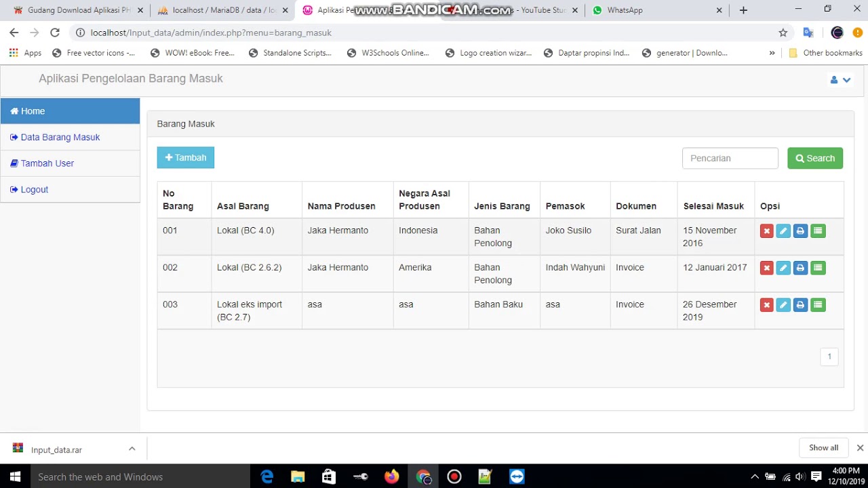Open detail list icon for row 003
This screenshot has width=868, height=488.
click(818, 305)
